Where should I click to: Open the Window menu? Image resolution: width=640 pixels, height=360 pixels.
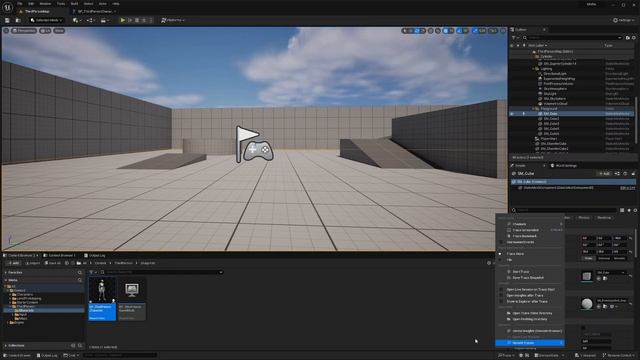click(45, 4)
